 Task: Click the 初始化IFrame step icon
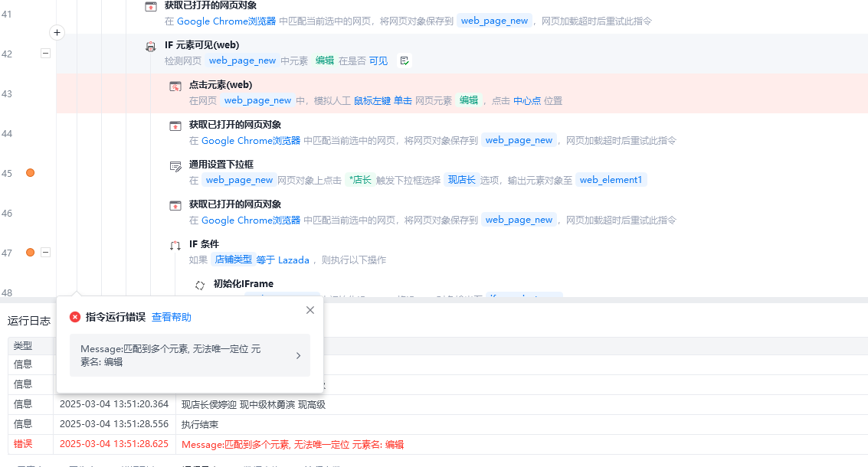[x=200, y=286]
